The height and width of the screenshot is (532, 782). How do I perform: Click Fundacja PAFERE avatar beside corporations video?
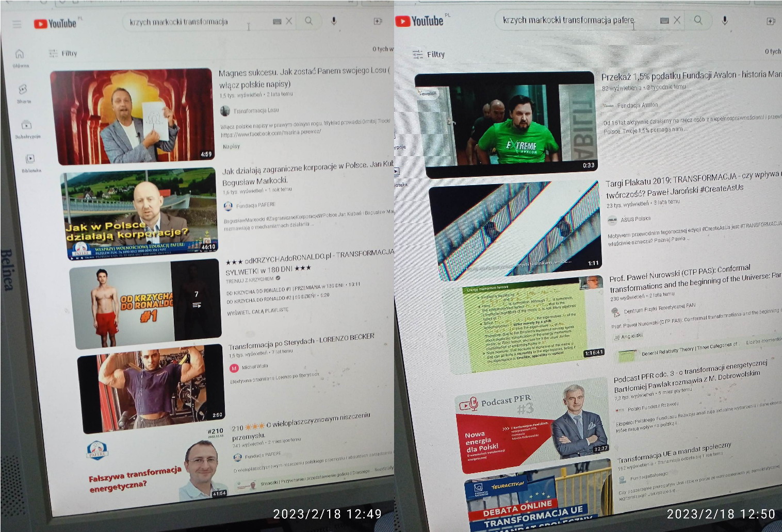(228, 206)
